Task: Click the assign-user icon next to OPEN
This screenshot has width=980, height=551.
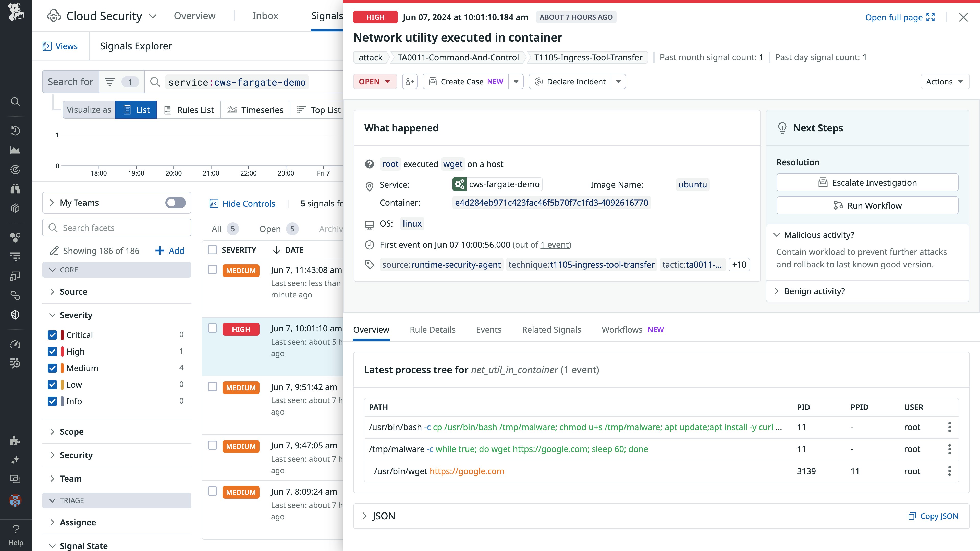Action: coord(410,81)
